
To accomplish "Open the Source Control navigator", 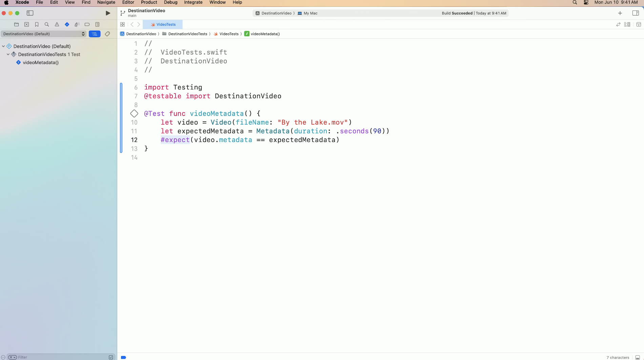I will tap(26, 24).
